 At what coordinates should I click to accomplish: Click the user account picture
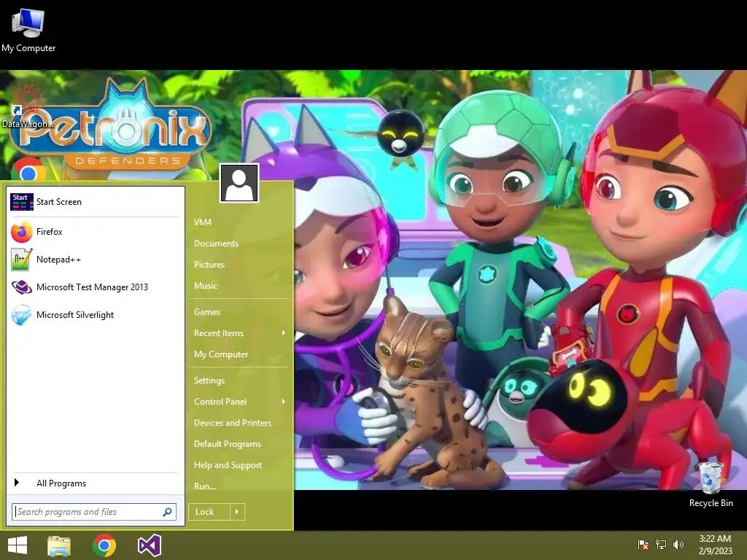click(x=239, y=183)
